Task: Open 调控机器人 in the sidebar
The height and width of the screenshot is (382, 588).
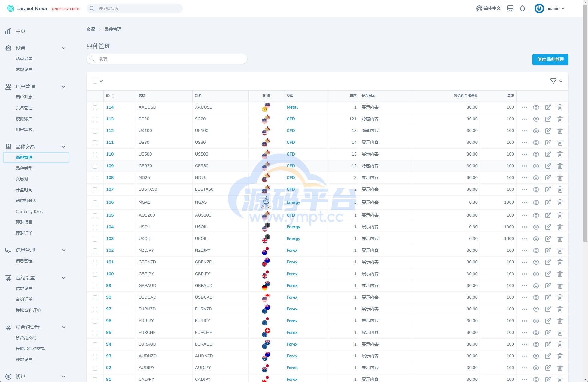Action: tap(26, 201)
